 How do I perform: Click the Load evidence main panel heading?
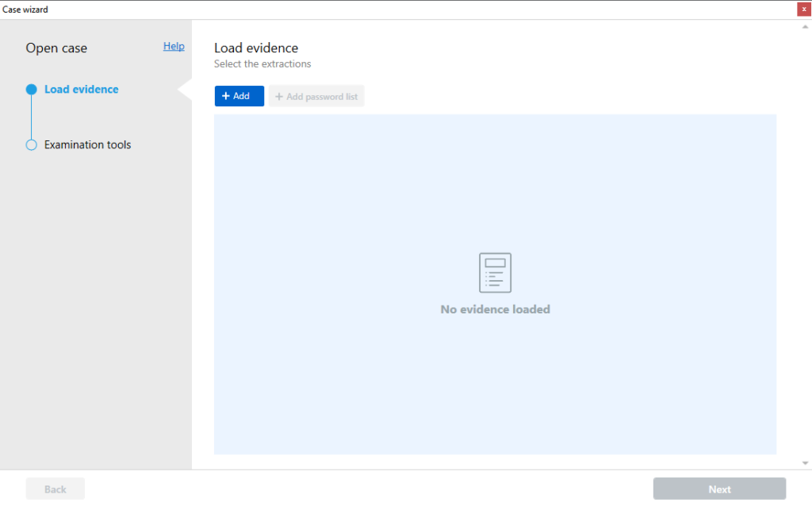[x=256, y=48]
